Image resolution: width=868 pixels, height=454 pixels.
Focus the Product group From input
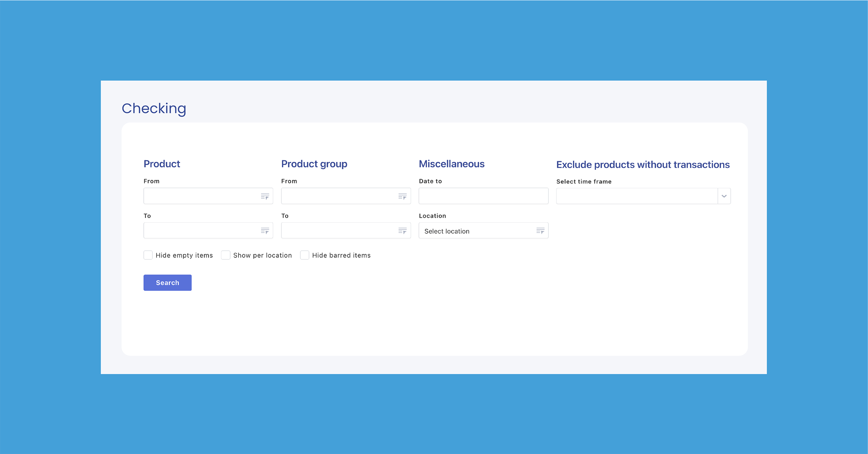pyautogui.click(x=346, y=196)
